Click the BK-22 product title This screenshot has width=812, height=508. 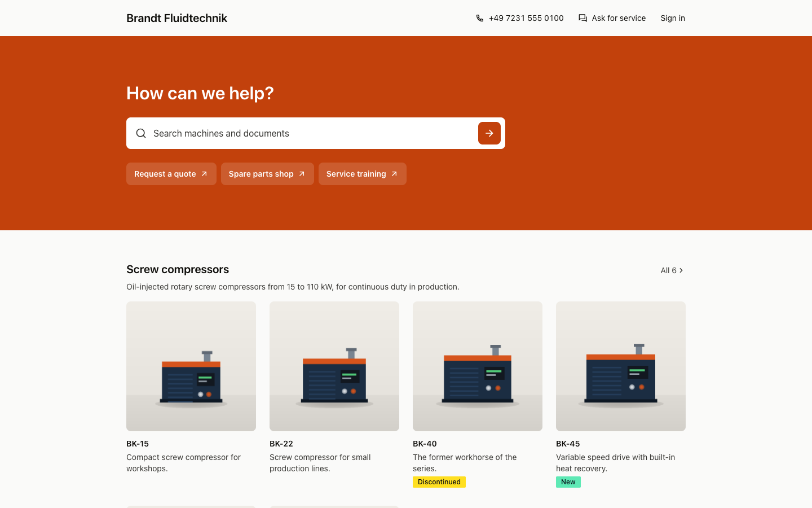281,444
